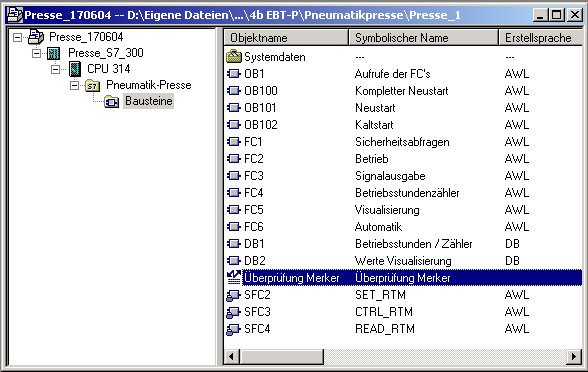Click the OB1 block icon

tap(234, 74)
